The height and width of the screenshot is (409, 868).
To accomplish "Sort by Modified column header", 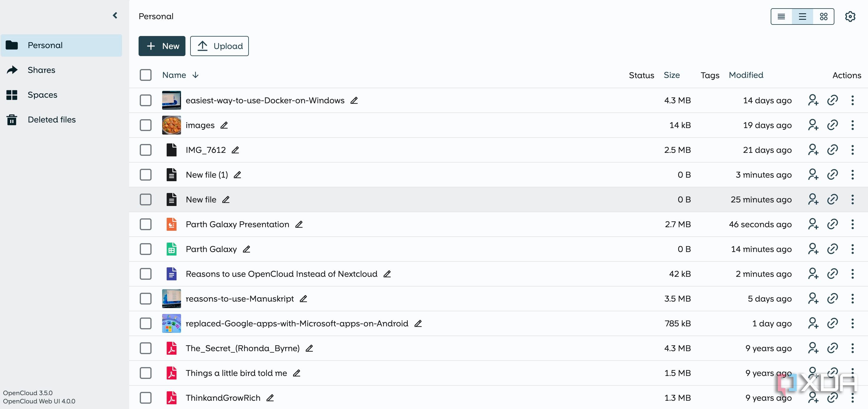I will pos(746,75).
